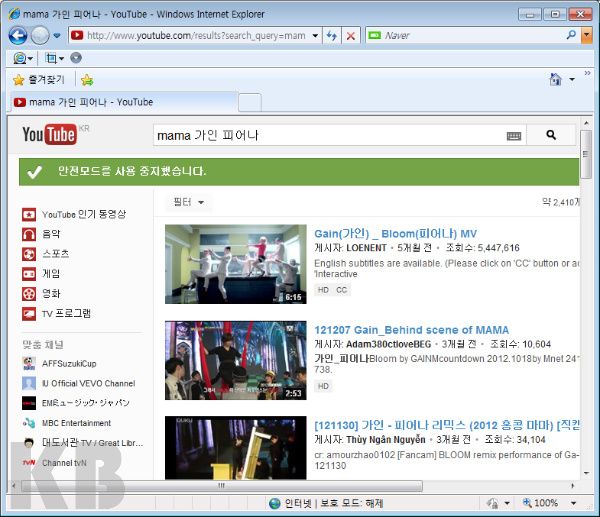Click the 영화 film reel icon
Screen dimensions: 600x517
tap(29, 294)
